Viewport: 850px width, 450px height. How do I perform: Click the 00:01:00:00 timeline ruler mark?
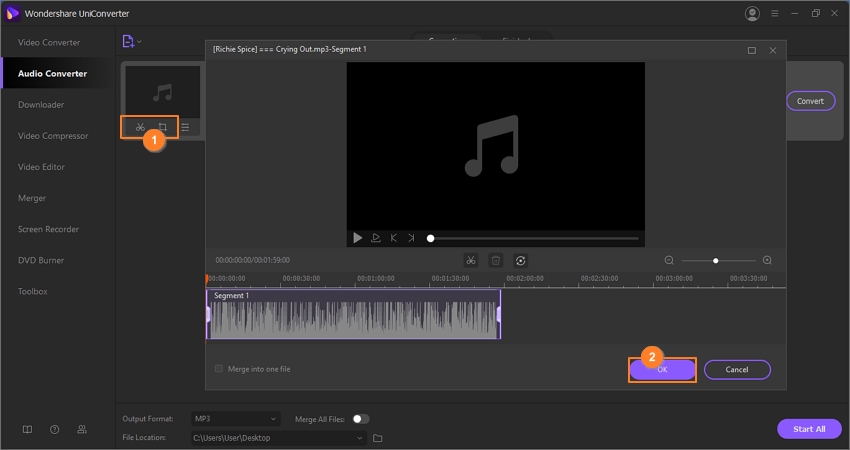[x=376, y=278]
